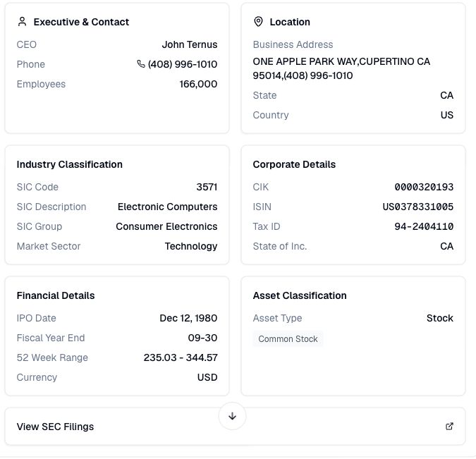Click the Financial Details heading
Image resolution: width=476 pixels, height=459 pixels.
click(56, 295)
